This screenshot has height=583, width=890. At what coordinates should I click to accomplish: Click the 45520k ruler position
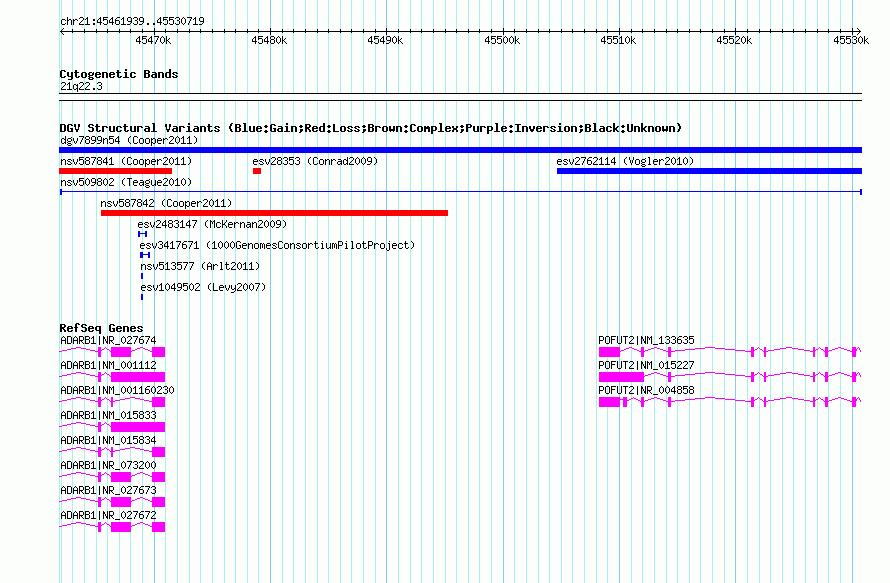(734, 40)
